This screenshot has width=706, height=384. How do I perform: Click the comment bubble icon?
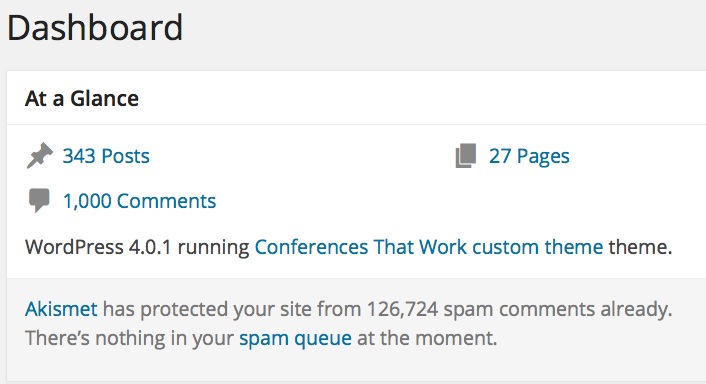[39, 201]
